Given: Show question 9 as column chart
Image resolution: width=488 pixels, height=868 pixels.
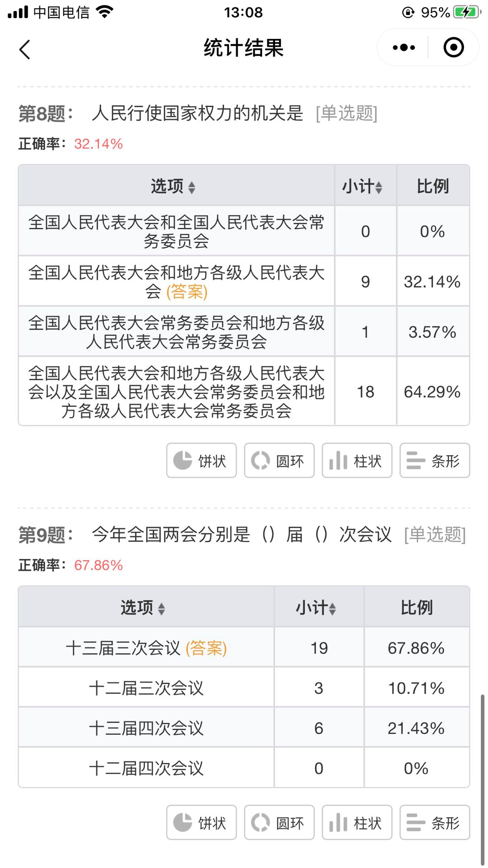Looking at the screenshot, I should coord(357,823).
